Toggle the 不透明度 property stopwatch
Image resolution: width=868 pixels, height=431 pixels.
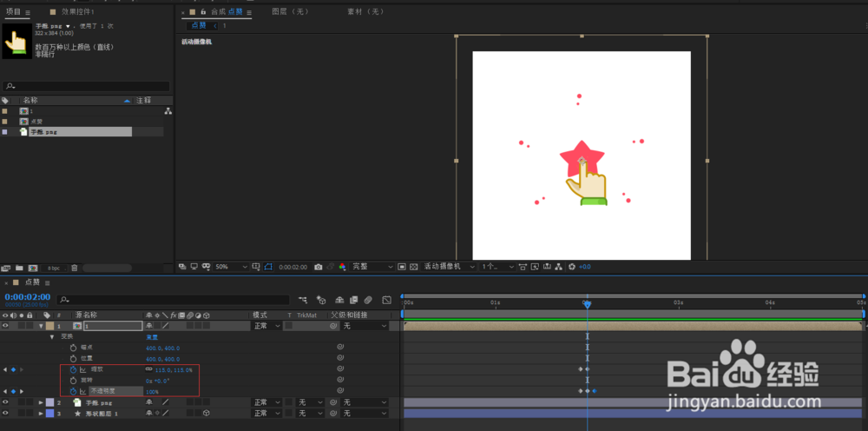coord(73,391)
